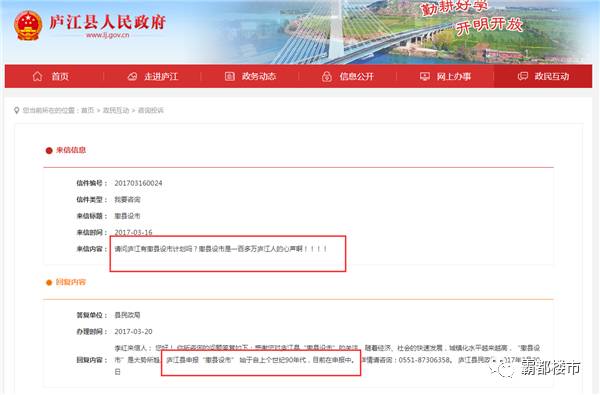Follow the 政民互动 breadcrumb link
This screenshot has height=395, width=600.
pyautogui.click(x=116, y=110)
